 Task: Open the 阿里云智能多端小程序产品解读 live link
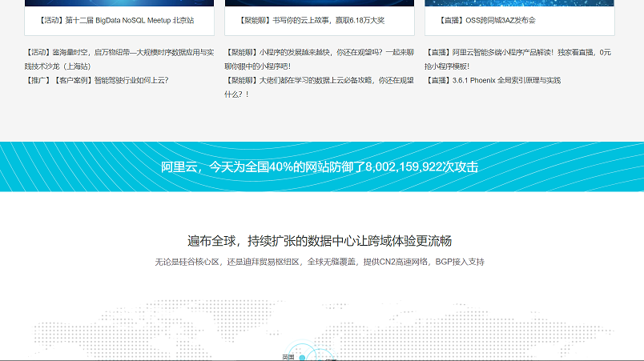[518, 59]
